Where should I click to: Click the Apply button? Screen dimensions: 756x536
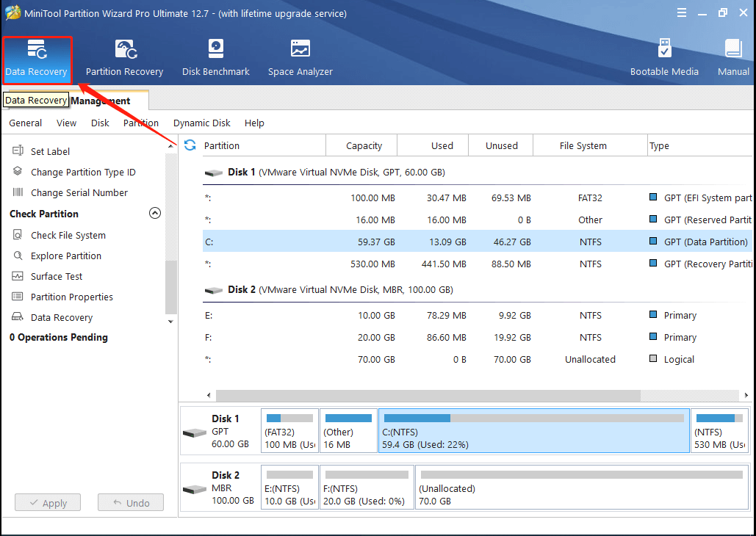click(x=48, y=502)
